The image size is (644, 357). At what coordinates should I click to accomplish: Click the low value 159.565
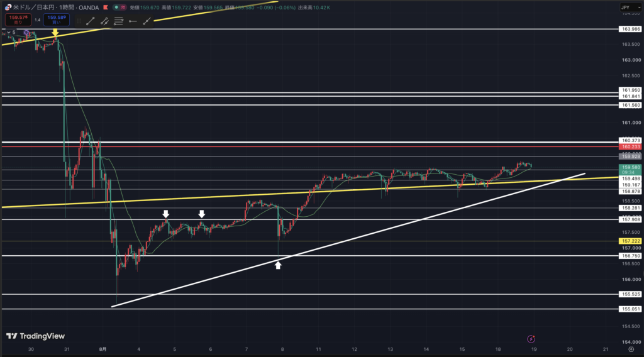coord(213,8)
